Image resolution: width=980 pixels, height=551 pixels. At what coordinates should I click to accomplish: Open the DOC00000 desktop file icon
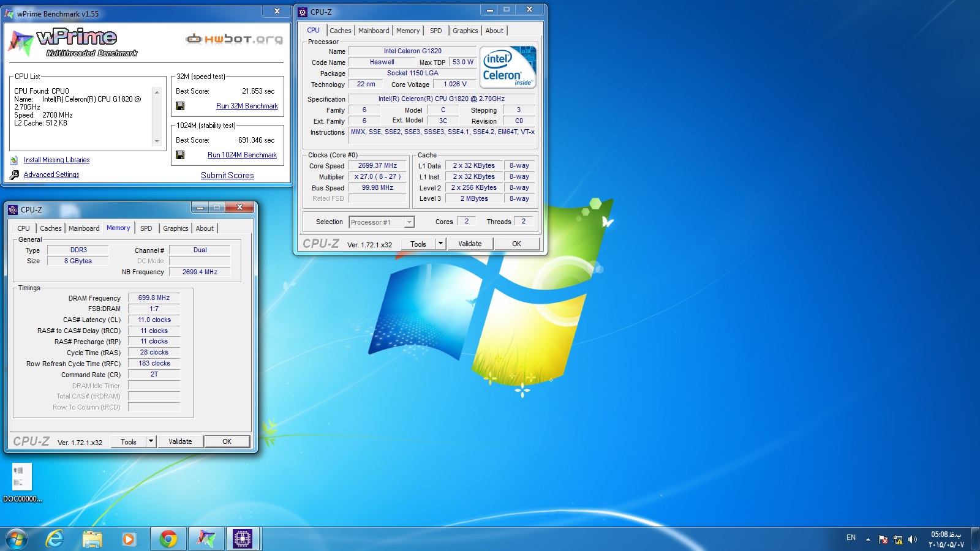pos(22,483)
